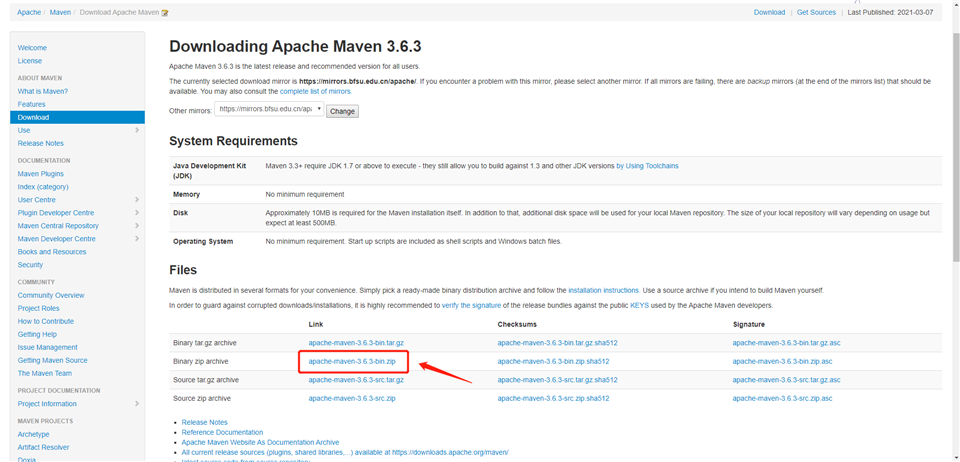Expand the User Centre submenu arrow
The width and height of the screenshot is (960, 462).
tap(137, 199)
